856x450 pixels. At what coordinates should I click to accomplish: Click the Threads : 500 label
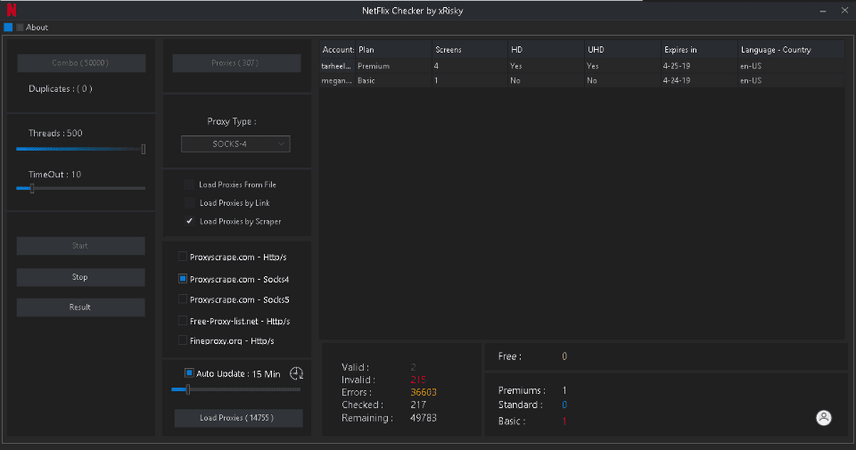coord(55,133)
